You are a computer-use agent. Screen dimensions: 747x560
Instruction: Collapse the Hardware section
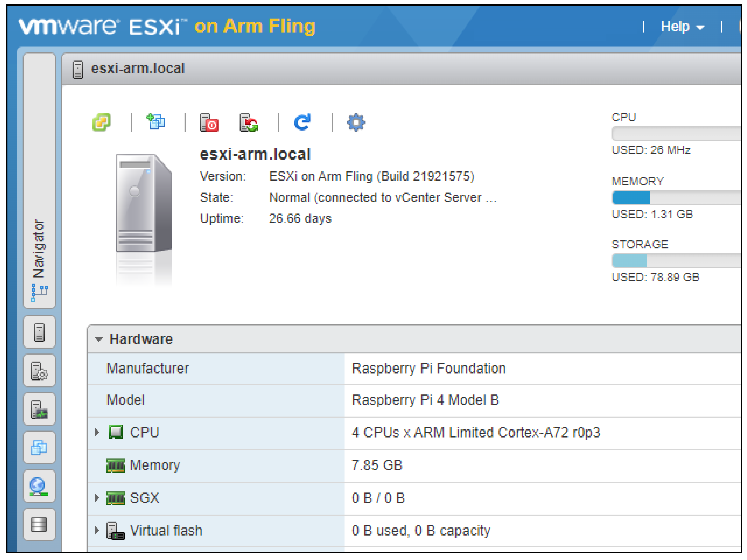(x=99, y=339)
